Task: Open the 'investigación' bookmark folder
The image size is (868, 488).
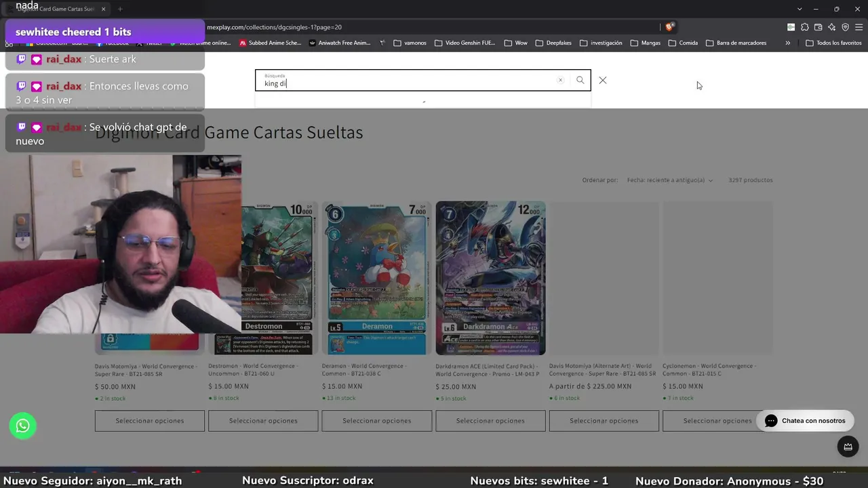Action: tap(601, 43)
